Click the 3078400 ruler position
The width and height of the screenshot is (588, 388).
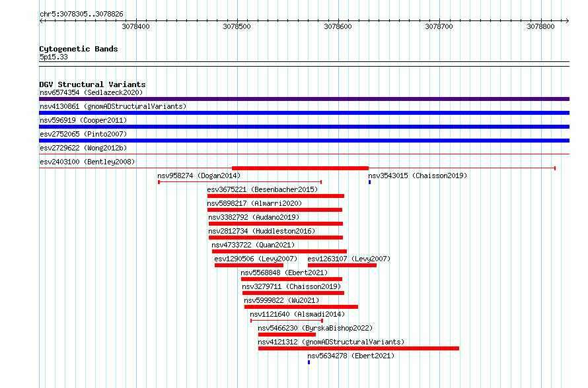[x=135, y=26]
